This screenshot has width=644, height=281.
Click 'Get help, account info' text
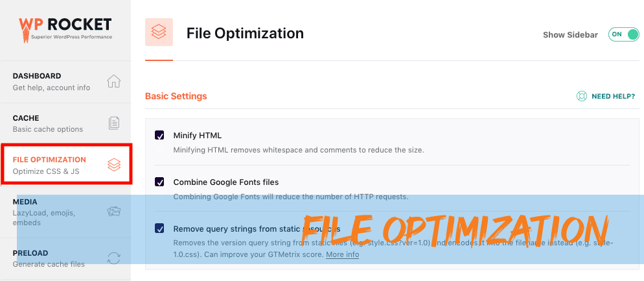51,88
